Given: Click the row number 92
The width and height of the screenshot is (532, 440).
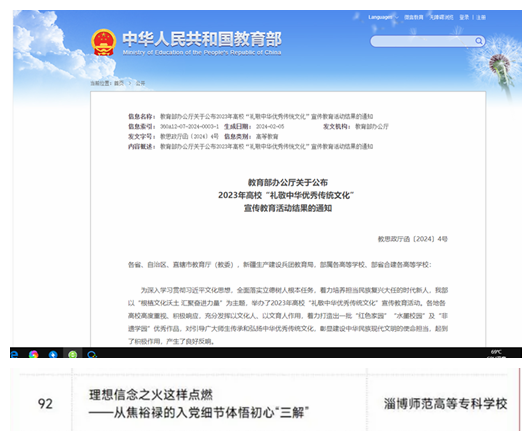Looking at the screenshot, I should [x=45, y=404].
